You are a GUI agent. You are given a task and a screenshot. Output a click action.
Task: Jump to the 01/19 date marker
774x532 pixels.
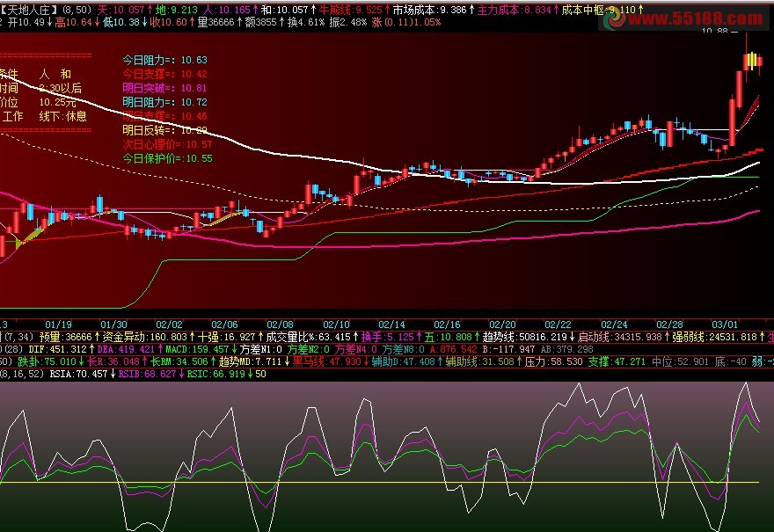pos(58,324)
